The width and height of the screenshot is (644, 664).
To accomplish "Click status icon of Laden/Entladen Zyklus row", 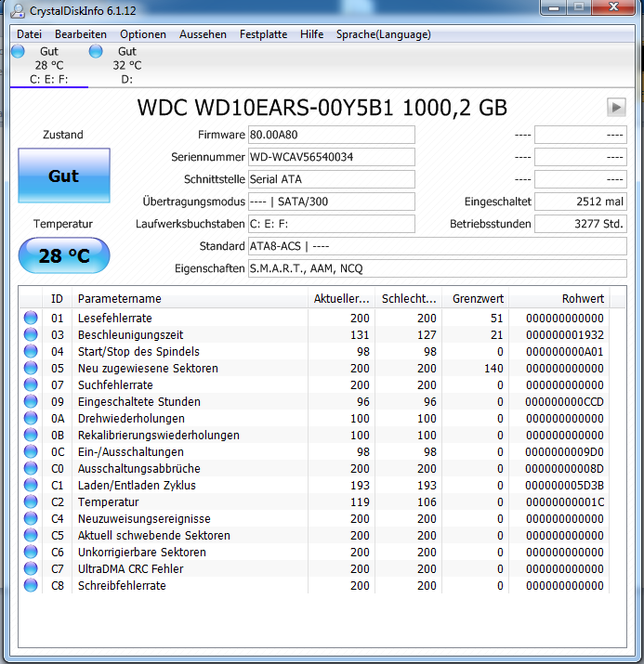I will coord(31,485).
